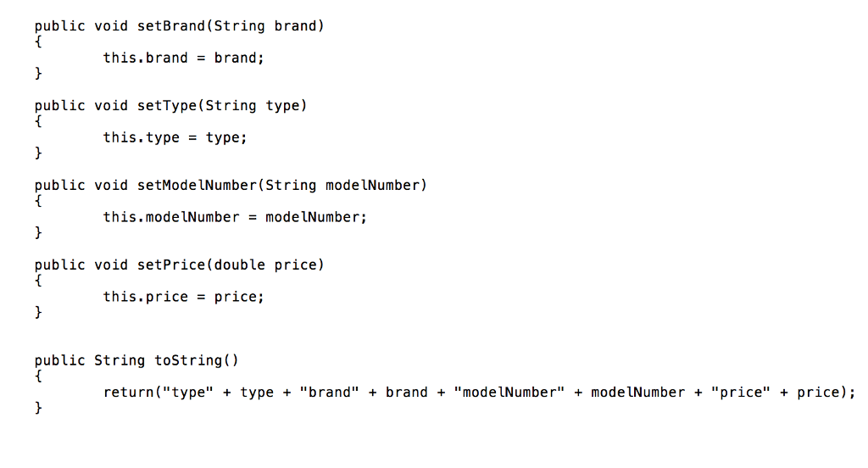The width and height of the screenshot is (868, 468).
Task: Place cursor on setModelNumber method name
Action: (x=197, y=186)
